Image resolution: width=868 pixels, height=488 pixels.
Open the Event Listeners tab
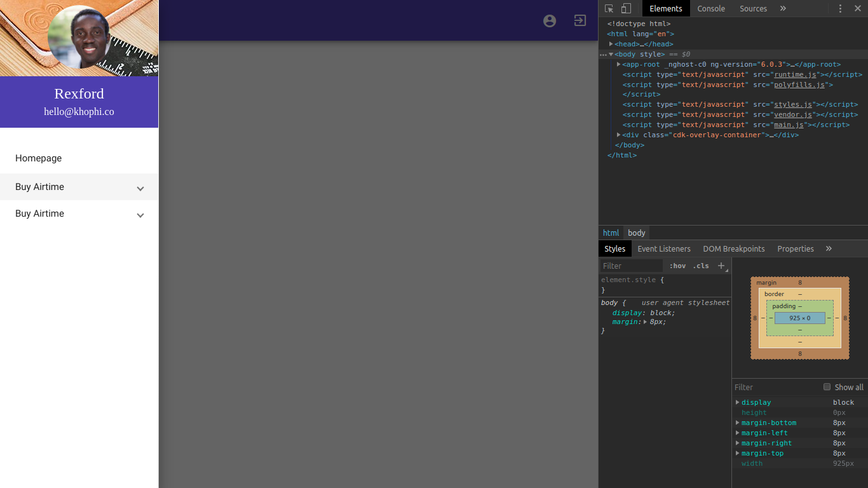664,248
